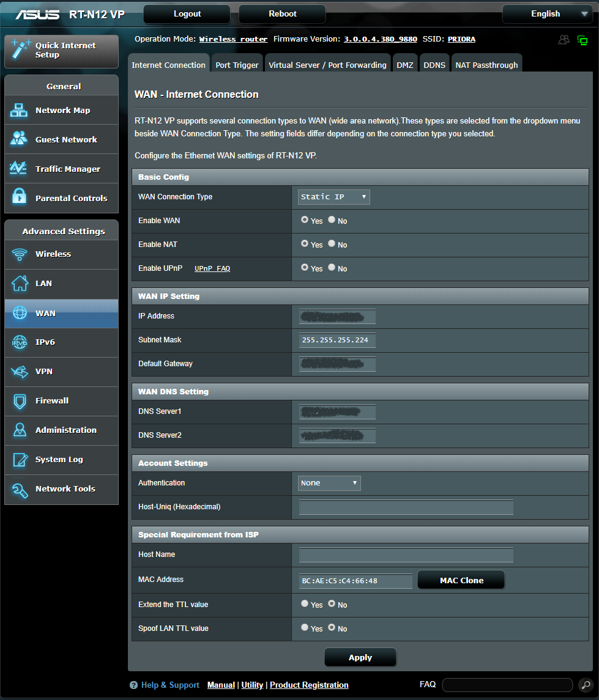Click the Help & Support question icon

[133, 685]
